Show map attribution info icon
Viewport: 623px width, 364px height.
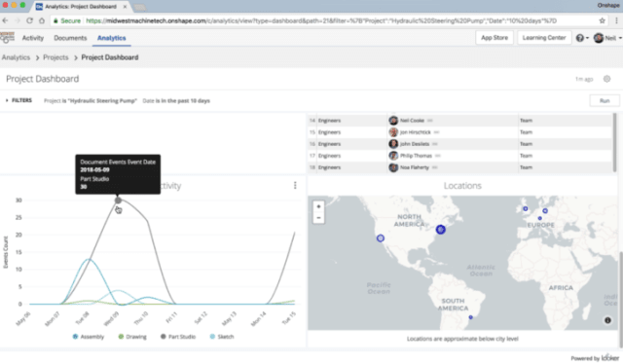tap(607, 320)
